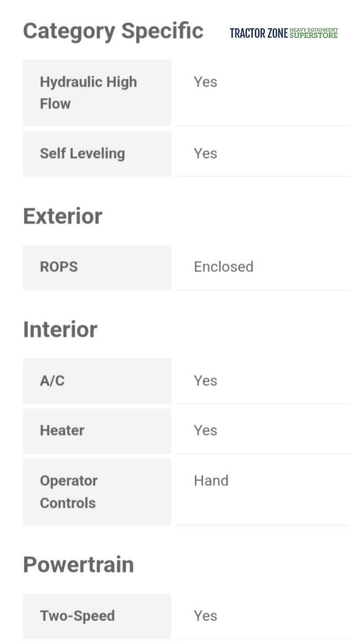Click the Powertrain section heading
The height and width of the screenshot is (644, 350).
pos(78,564)
